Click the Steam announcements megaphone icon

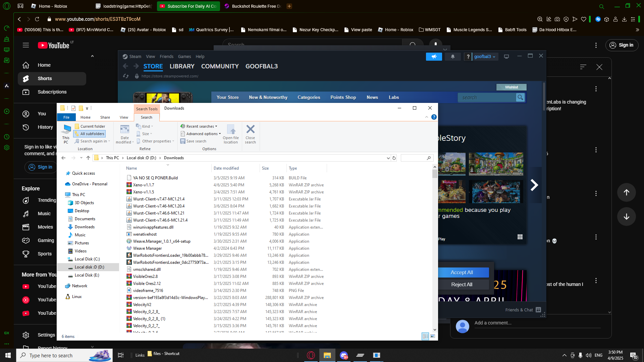coord(434,57)
